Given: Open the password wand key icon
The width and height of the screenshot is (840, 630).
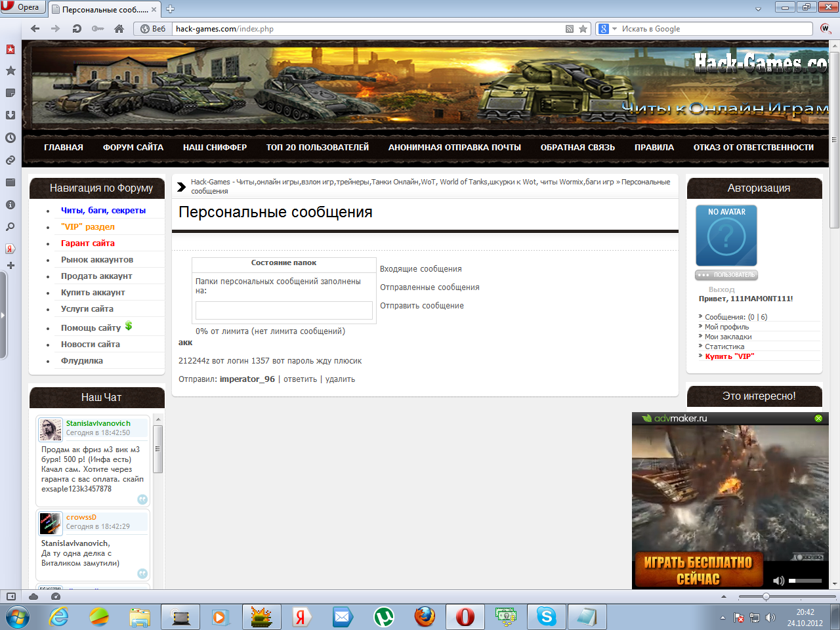Looking at the screenshot, I should coord(98,29).
